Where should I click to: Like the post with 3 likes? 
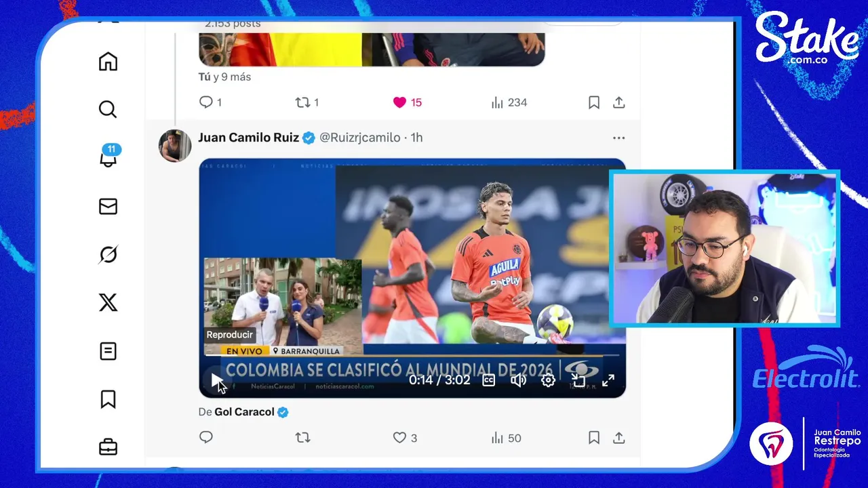pos(405,438)
